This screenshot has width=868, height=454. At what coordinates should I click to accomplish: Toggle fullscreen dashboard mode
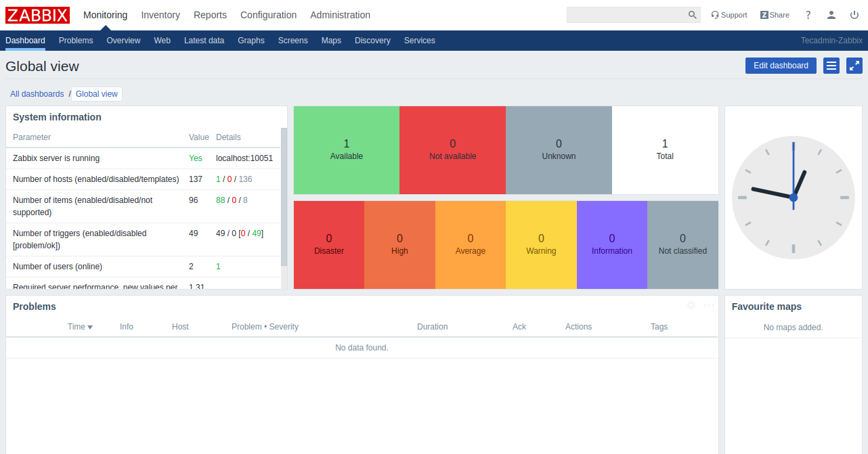point(854,66)
